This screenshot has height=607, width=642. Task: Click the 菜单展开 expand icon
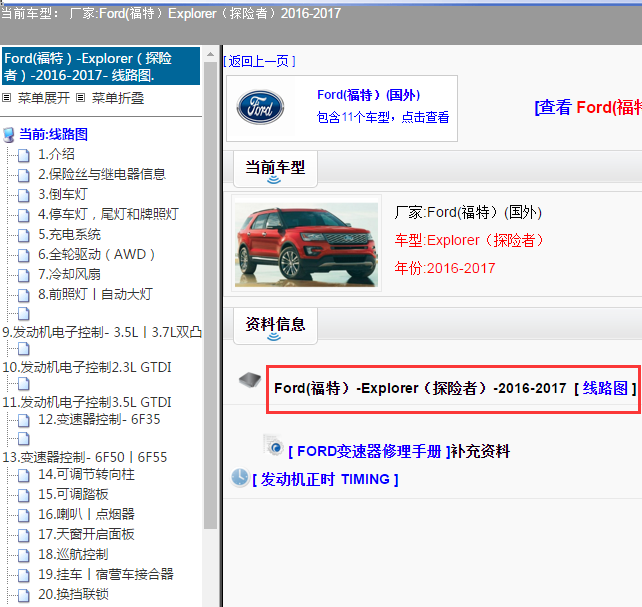(7, 98)
